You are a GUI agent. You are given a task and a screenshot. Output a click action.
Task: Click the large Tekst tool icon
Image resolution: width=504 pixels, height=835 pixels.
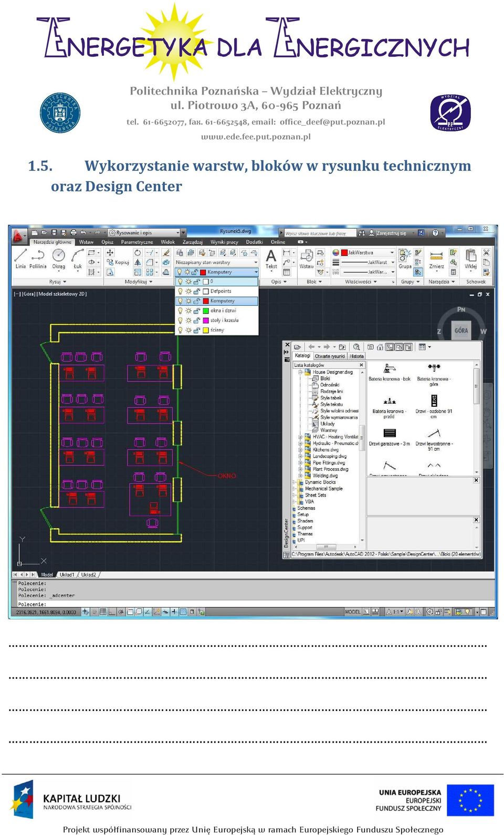(271, 259)
